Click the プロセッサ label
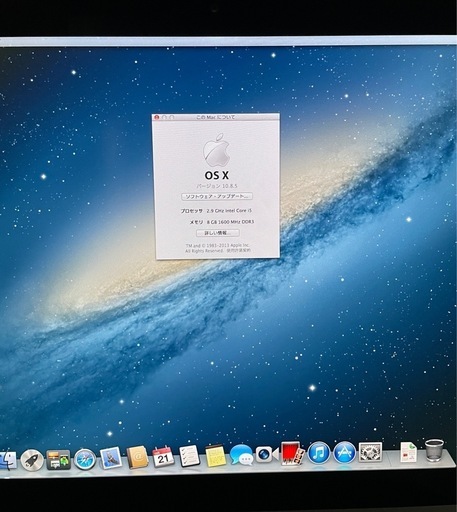This screenshot has height=512, width=457. 192,211
